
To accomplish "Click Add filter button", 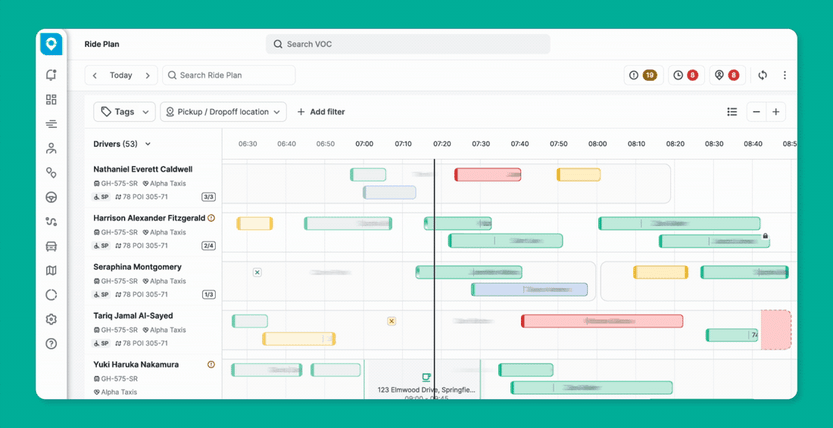I will coord(321,112).
